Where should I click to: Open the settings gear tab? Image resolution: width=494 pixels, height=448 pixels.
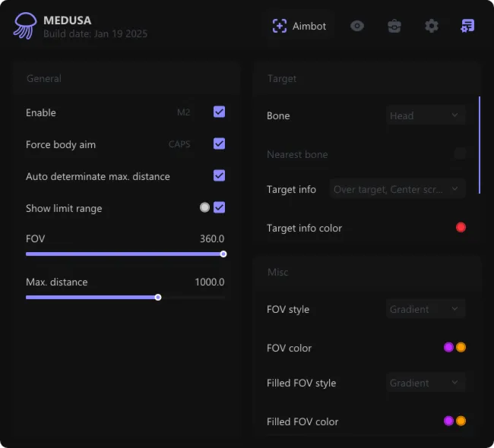tap(432, 26)
